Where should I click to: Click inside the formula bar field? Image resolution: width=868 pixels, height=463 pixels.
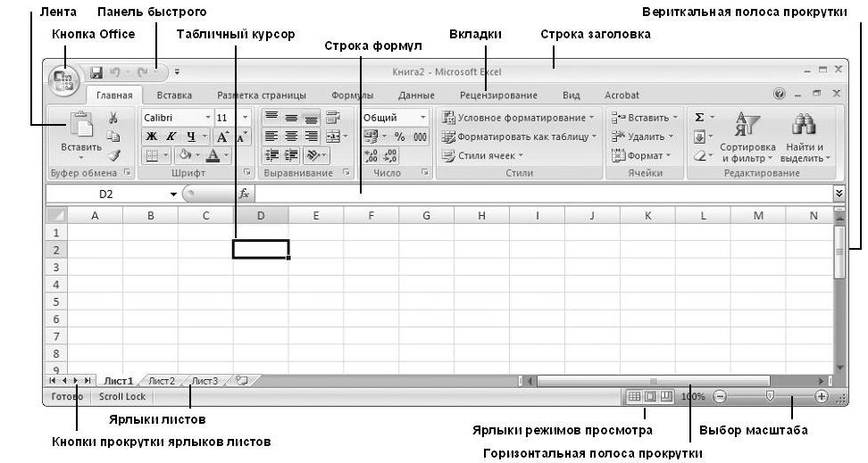tap(544, 194)
